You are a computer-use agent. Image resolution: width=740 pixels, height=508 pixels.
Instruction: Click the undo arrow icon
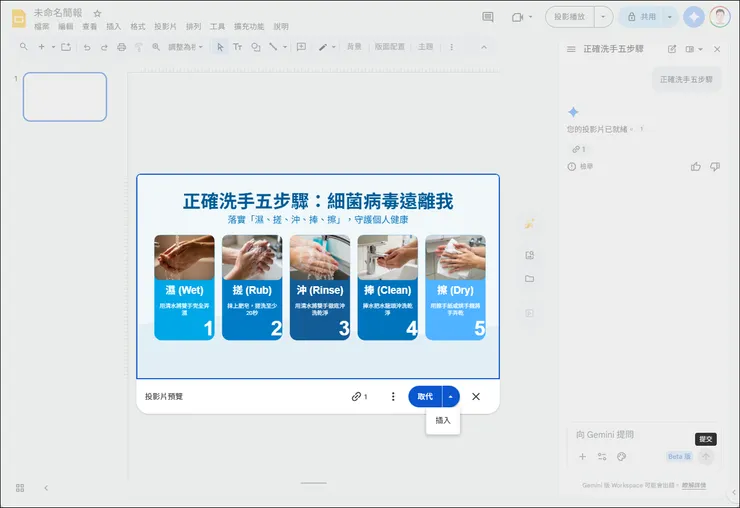pyautogui.click(x=87, y=47)
